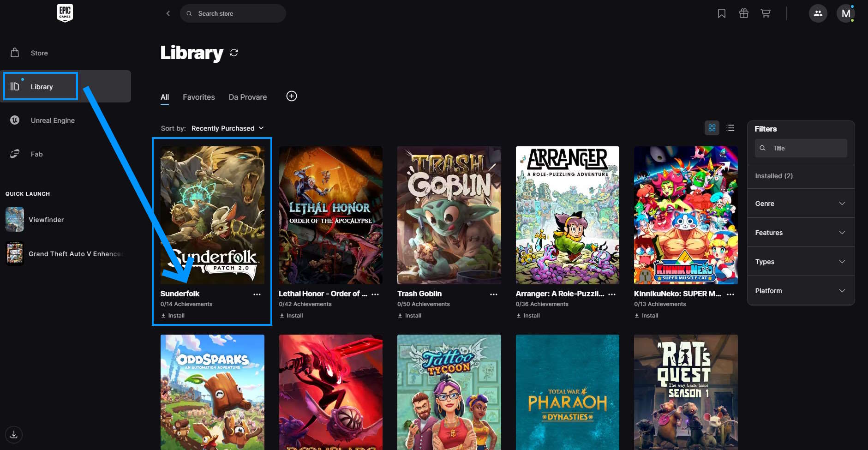Go back using the arrow icon

coord(168,13)
